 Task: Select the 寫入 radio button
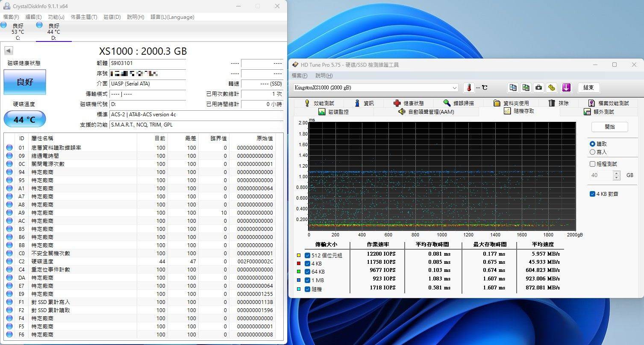592,152
